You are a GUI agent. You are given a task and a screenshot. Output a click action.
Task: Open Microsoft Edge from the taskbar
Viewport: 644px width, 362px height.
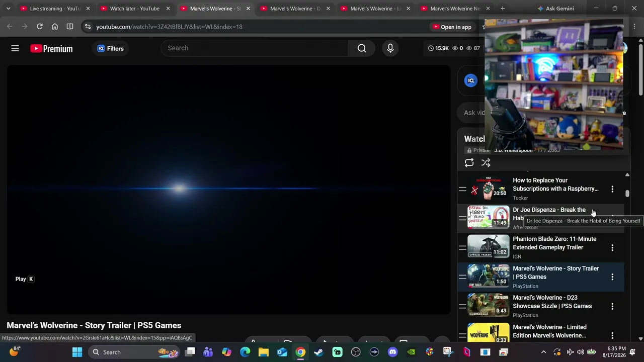point(245,352)
